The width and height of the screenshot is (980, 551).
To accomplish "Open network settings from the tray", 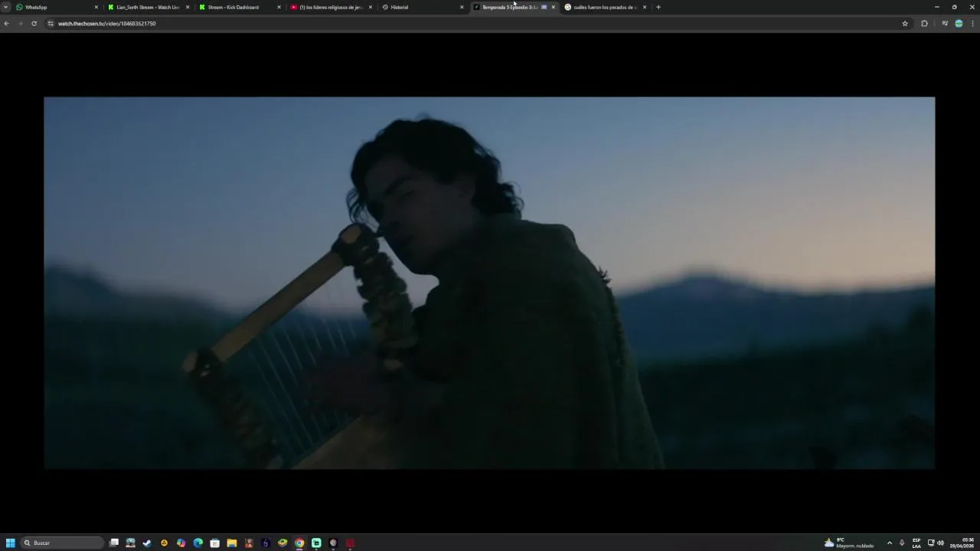I will coord(931,543).
